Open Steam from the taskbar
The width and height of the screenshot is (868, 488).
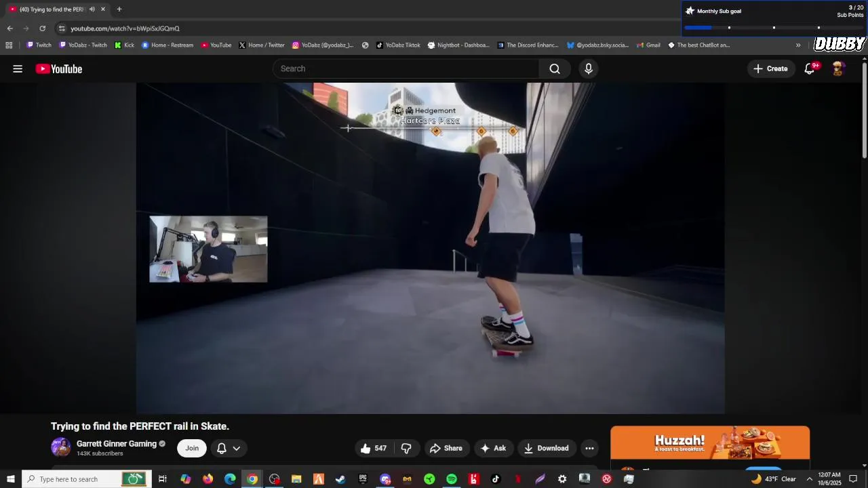coord(340,479)
